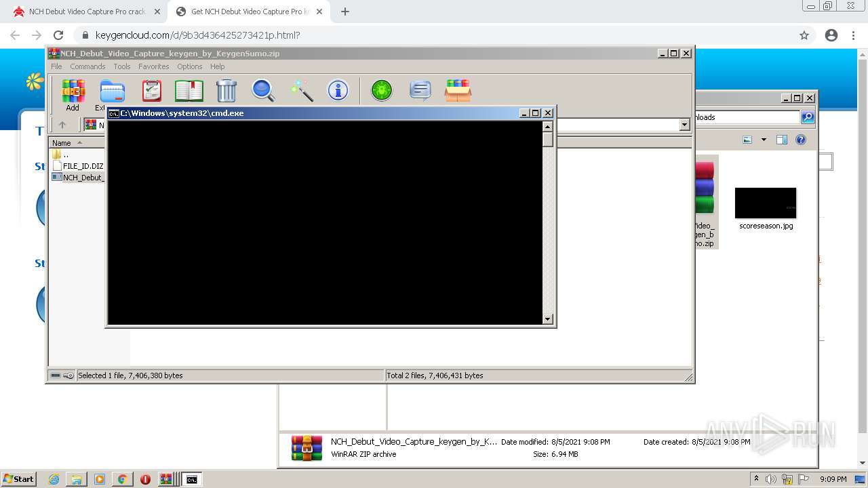Click the Explorer search field showing nloads

tap(747, 117)
